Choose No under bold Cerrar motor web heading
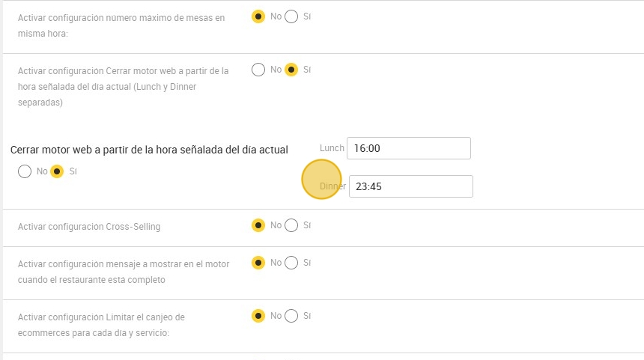Viewport: 644px width, 360px height. [x=24, y=171]
